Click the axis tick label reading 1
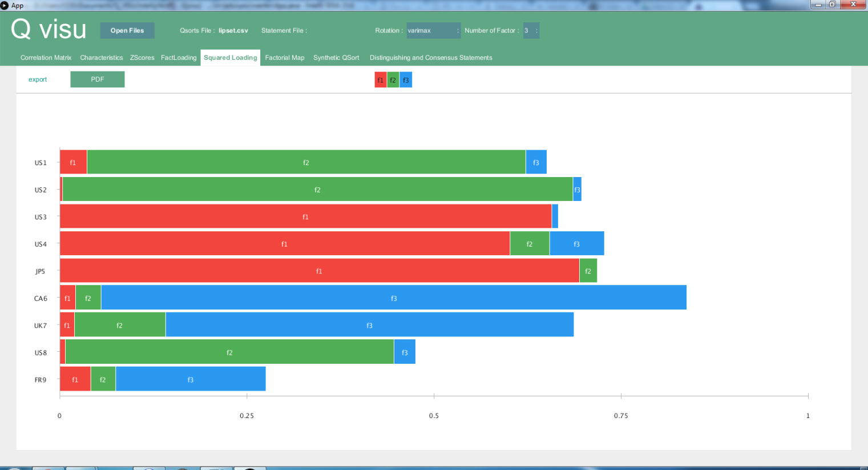 coord(808,416)
